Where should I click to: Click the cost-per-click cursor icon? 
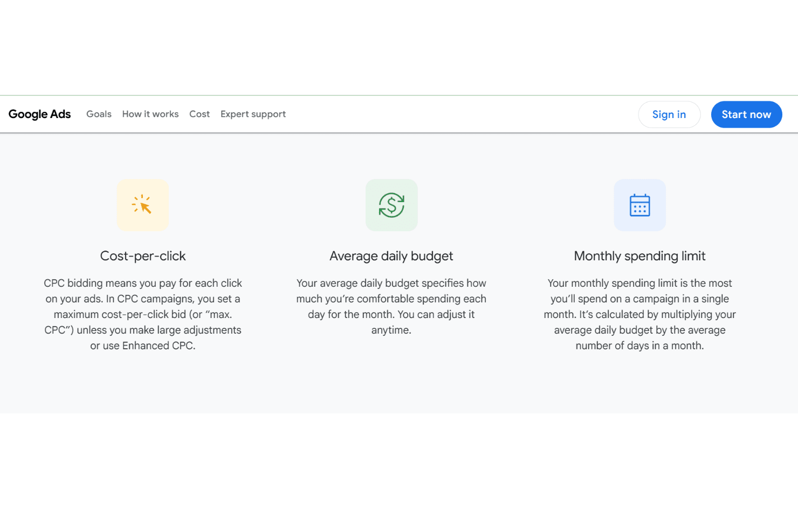pyautogui.click(x=143, y=205)
